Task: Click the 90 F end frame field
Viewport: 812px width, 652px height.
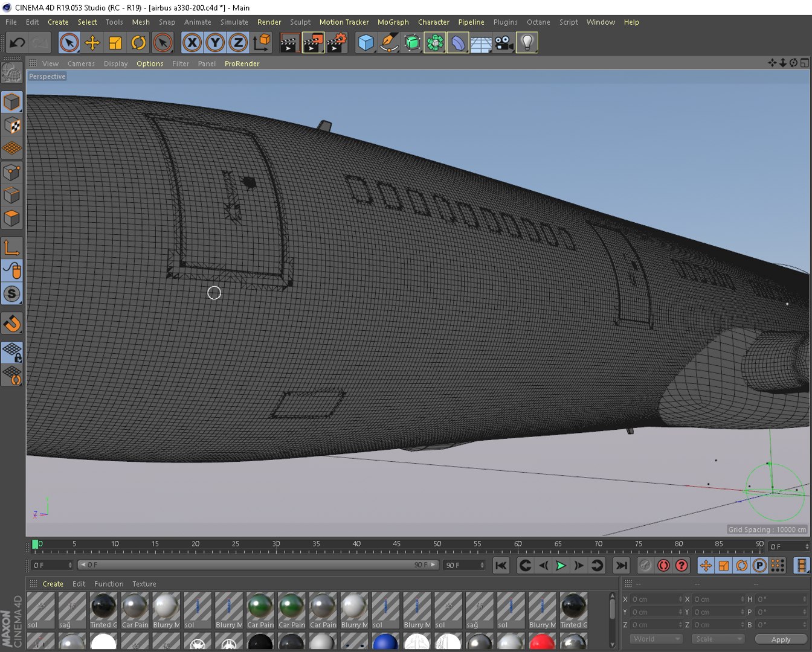Action: click(x=464, y=565)
